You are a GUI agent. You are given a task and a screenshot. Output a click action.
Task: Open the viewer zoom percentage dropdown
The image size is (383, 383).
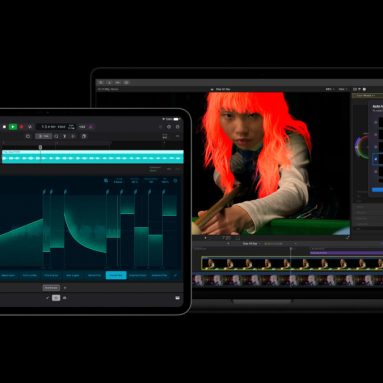pos(329,89)
